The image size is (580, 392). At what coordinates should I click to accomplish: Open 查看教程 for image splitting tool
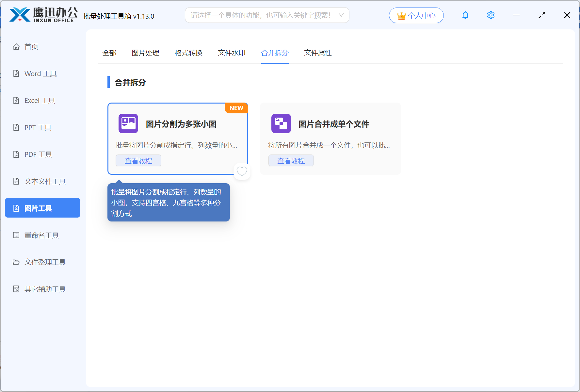pyautogui.click(x=138, y=160)
